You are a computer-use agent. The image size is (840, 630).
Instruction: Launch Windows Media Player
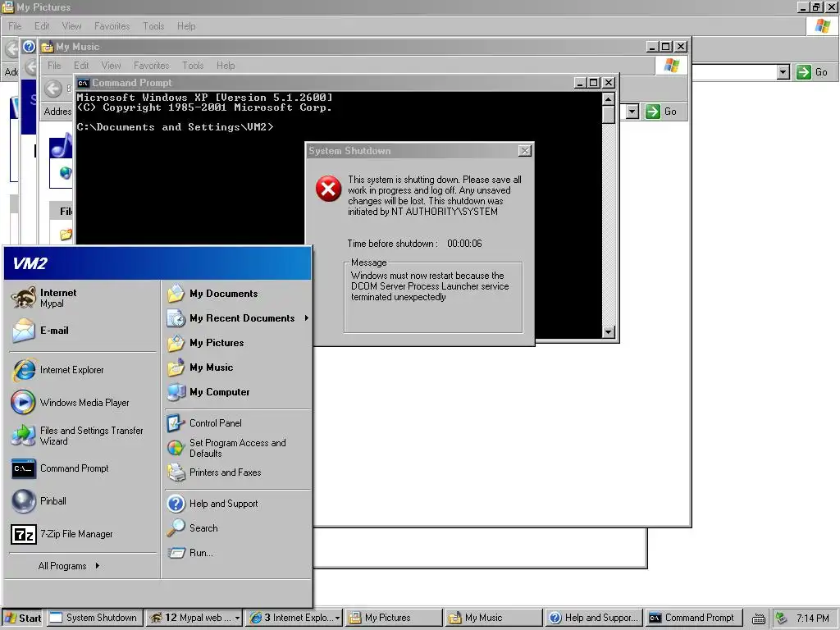pyautogui.click(x=83, y=402)
